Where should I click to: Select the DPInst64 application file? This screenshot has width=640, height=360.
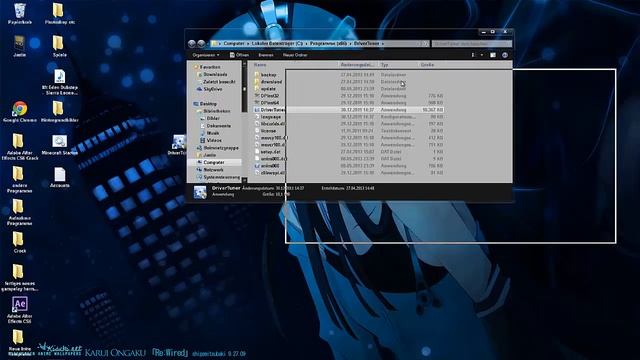(x=348, y=102)
